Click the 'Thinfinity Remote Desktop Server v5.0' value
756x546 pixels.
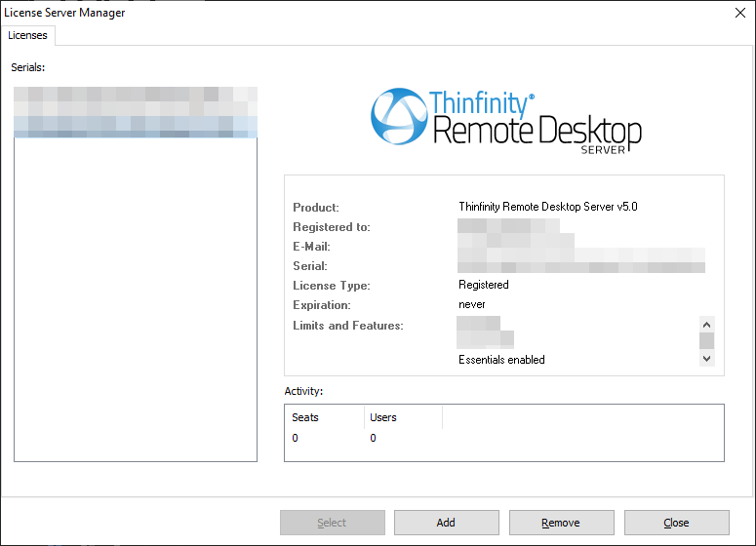547,207
